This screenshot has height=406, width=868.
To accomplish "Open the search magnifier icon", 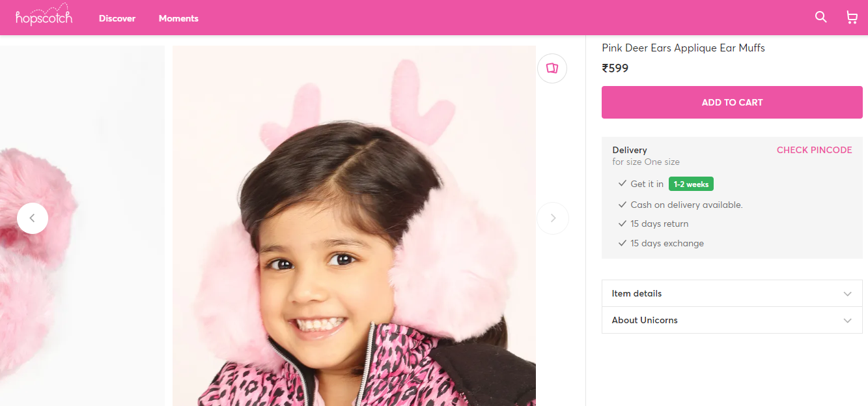I will click(820, 18).
